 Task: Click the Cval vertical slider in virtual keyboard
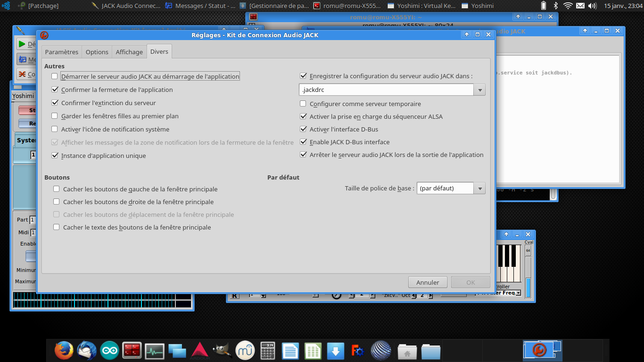(x=528, y=278)
